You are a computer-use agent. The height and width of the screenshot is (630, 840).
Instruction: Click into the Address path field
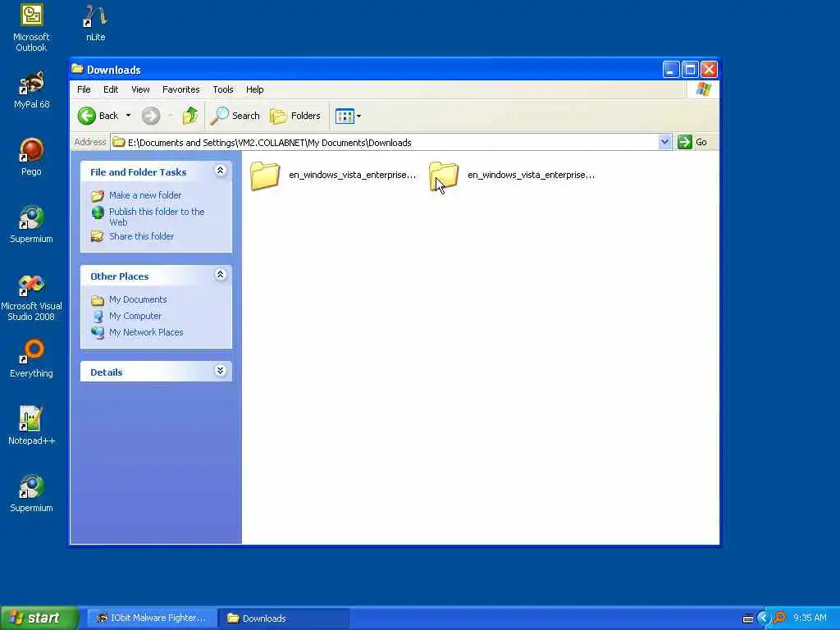point(385,143)
